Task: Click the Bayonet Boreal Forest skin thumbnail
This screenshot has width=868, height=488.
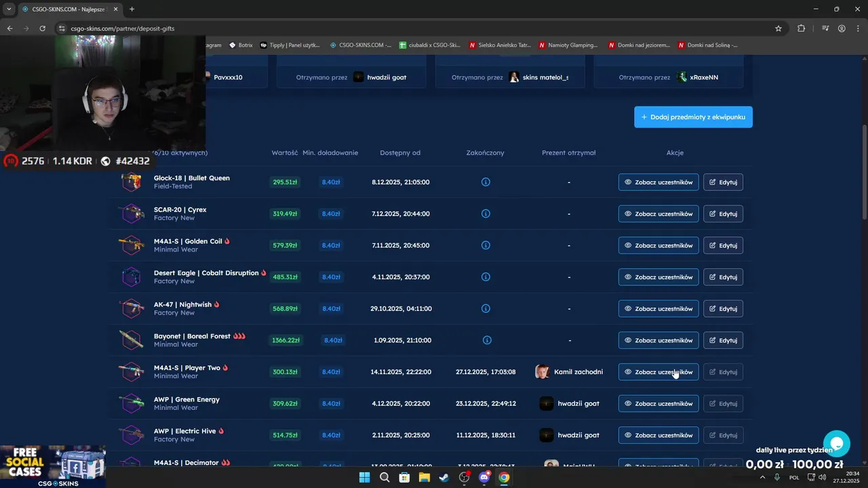Action: pyautogui.click(x=131, y=340)
